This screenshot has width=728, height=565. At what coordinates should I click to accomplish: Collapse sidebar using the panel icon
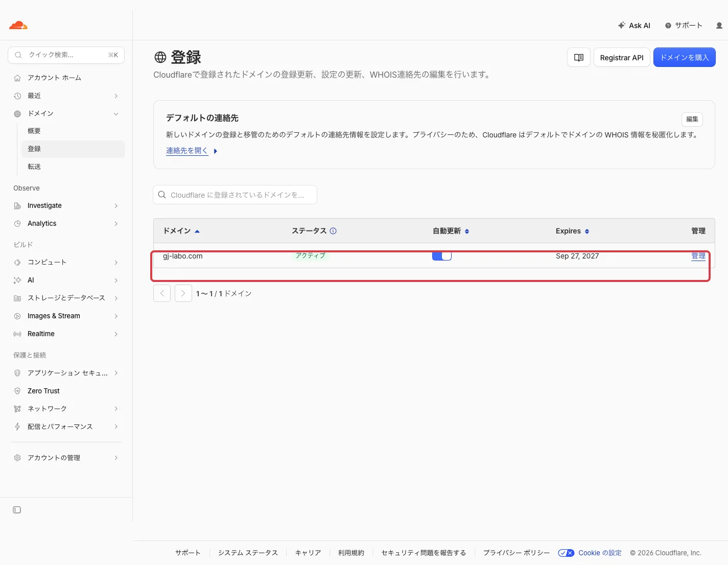point(17,510)
